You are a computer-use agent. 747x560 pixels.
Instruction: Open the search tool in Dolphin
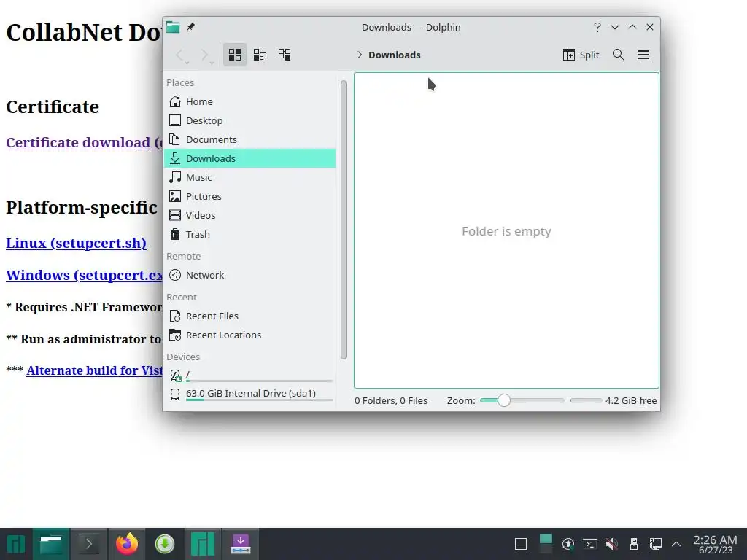tap(619, 55)
